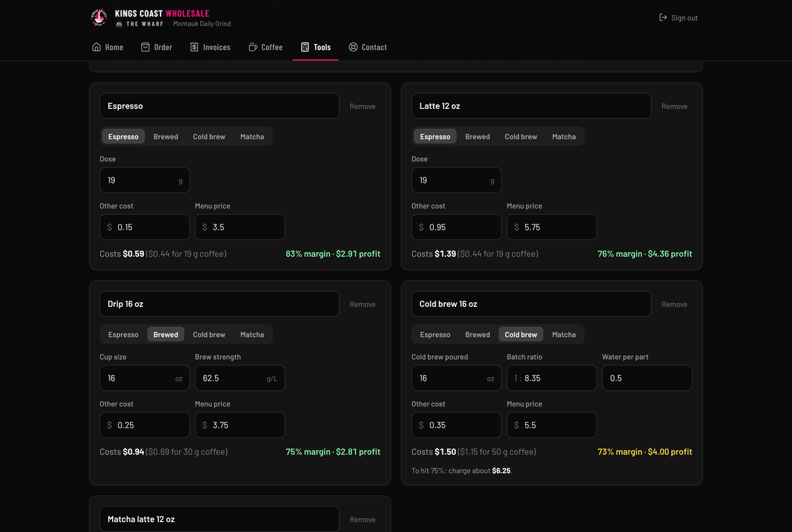Set Espresso card type to Brewed
Image resolution: width=792 pixels, height=532 pixels.
166,137
